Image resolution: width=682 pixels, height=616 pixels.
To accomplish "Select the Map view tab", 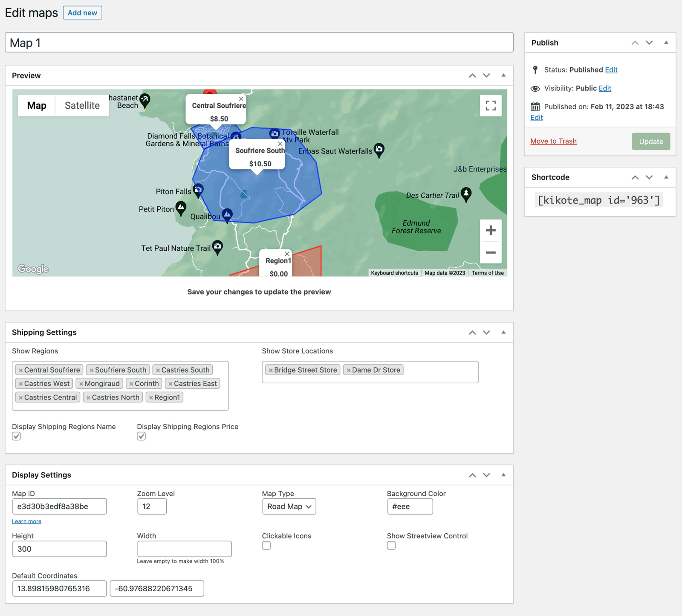I will click(x=37, y=106).
